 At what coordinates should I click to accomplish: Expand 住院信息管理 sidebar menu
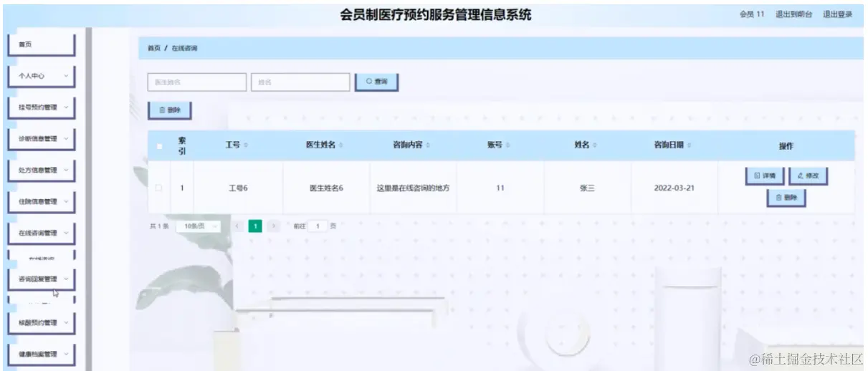(42, 202)
